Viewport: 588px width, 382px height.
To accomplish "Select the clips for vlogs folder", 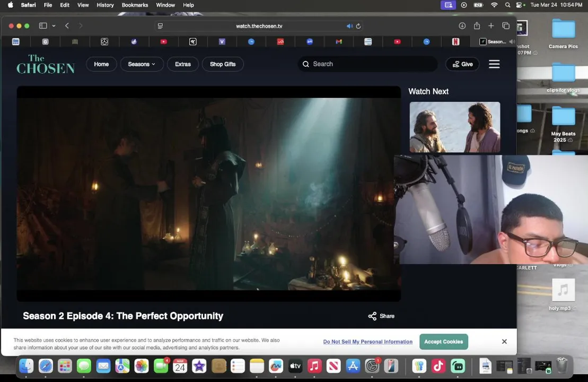I will pyautogui.click(x=563, y=78).
